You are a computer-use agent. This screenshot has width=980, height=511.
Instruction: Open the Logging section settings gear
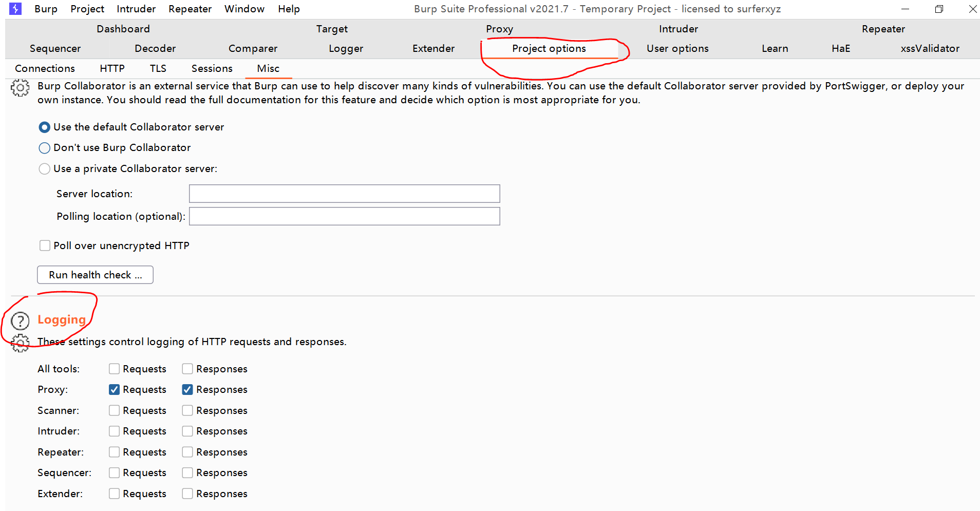point(20,343)
